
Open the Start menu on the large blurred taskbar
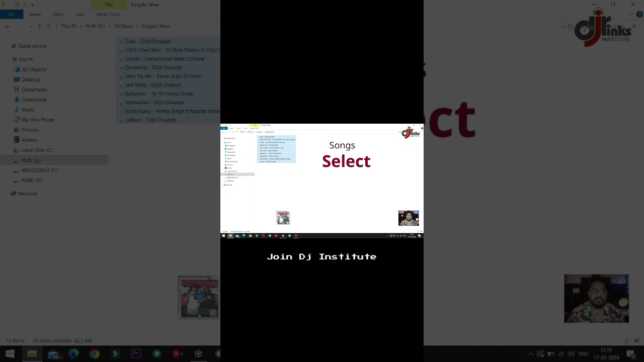(x=10, y=354)
